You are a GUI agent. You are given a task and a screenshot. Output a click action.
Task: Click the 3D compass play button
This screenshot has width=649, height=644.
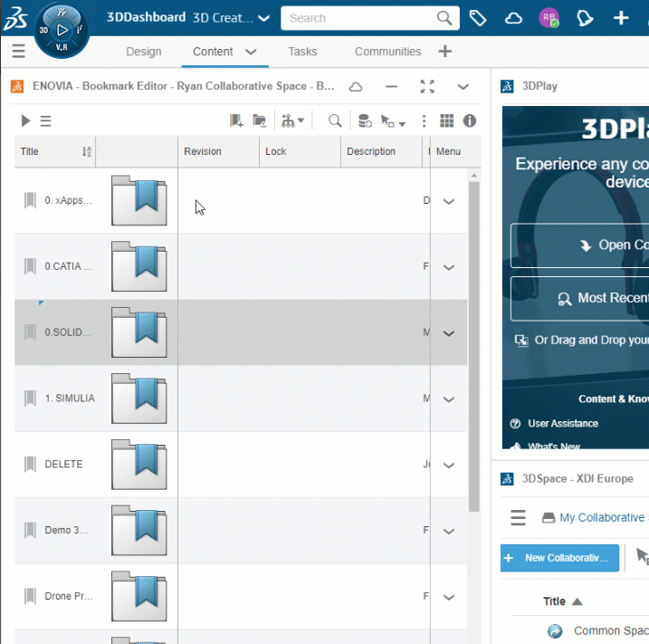(x=62, y=30)
